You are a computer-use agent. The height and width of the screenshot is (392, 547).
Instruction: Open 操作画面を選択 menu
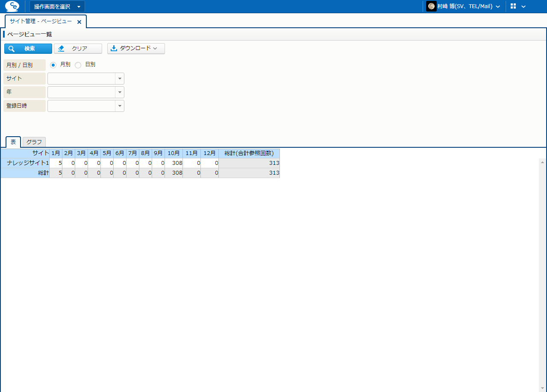[x=57, y=6]
